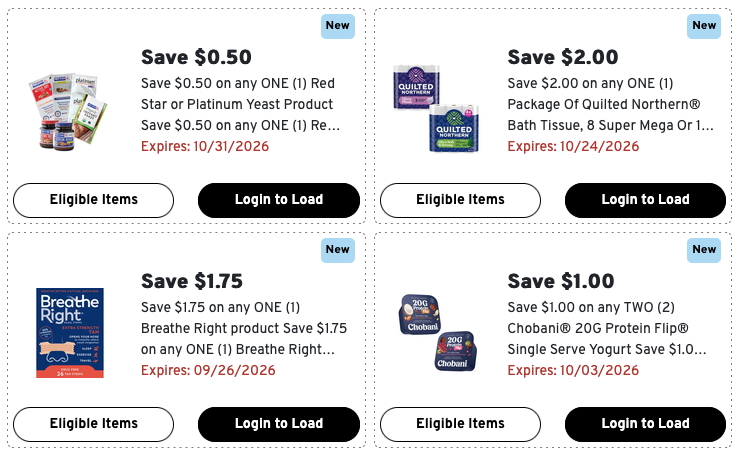Click Login to Load for $0.50 yeast coupon
The width and height of the screenshot is (740, 450).
click(279, 200)
